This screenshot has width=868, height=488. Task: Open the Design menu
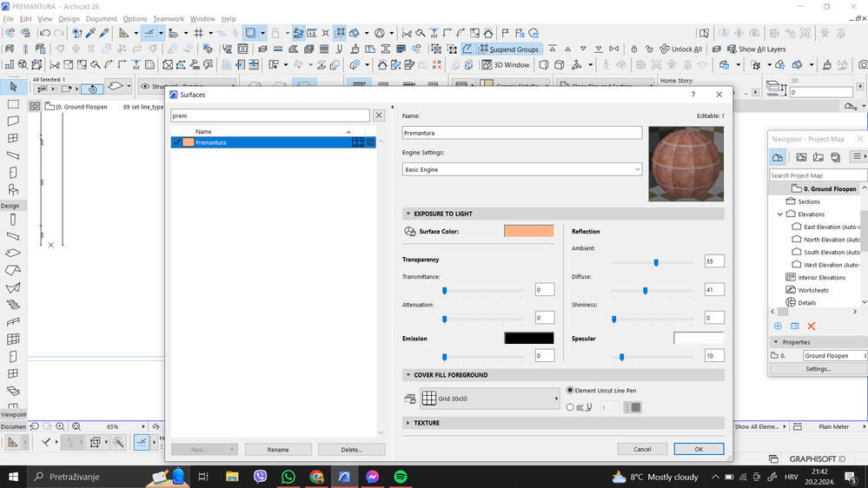(x=69, y=18)
